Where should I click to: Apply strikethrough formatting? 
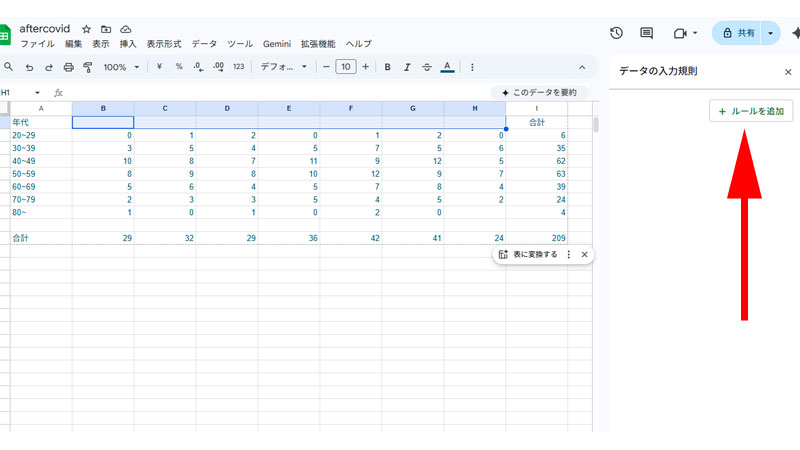427,67
